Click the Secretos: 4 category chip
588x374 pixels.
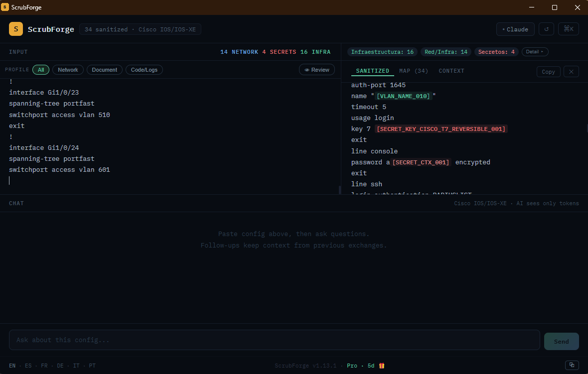[496, 52]
